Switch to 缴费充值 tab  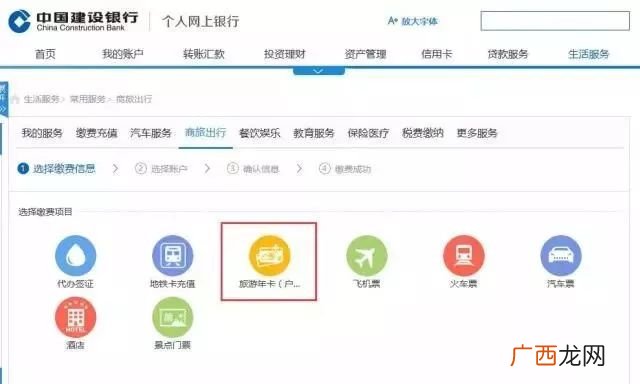click(96, 133)
